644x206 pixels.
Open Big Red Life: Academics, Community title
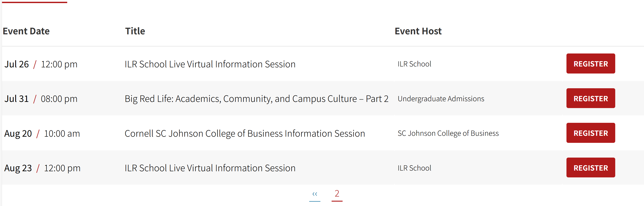(257, 99)
